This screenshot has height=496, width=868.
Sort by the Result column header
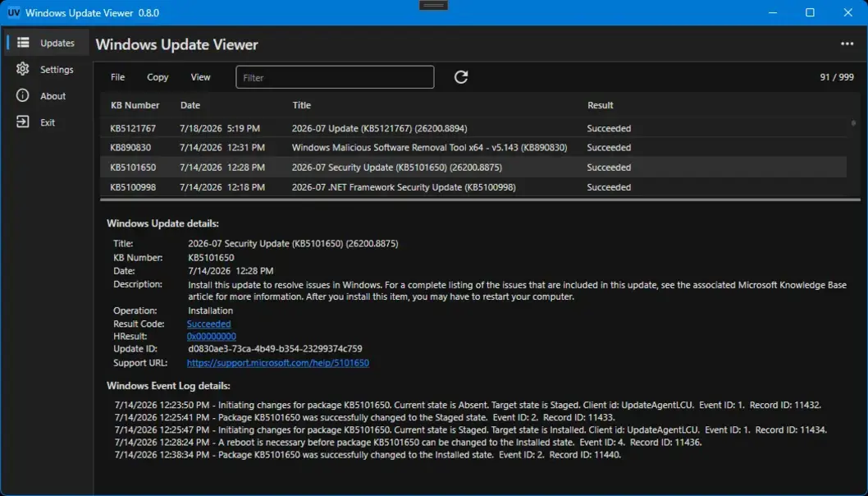click(600, 105)
